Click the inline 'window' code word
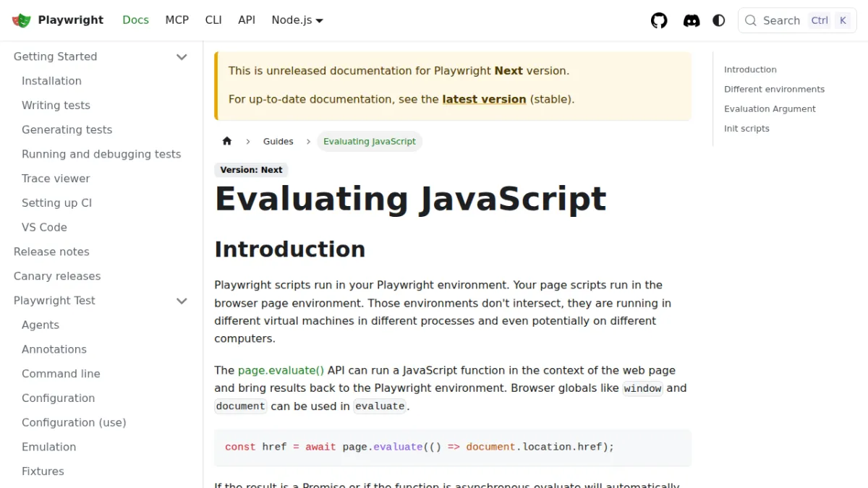 [x=642, y=388]
